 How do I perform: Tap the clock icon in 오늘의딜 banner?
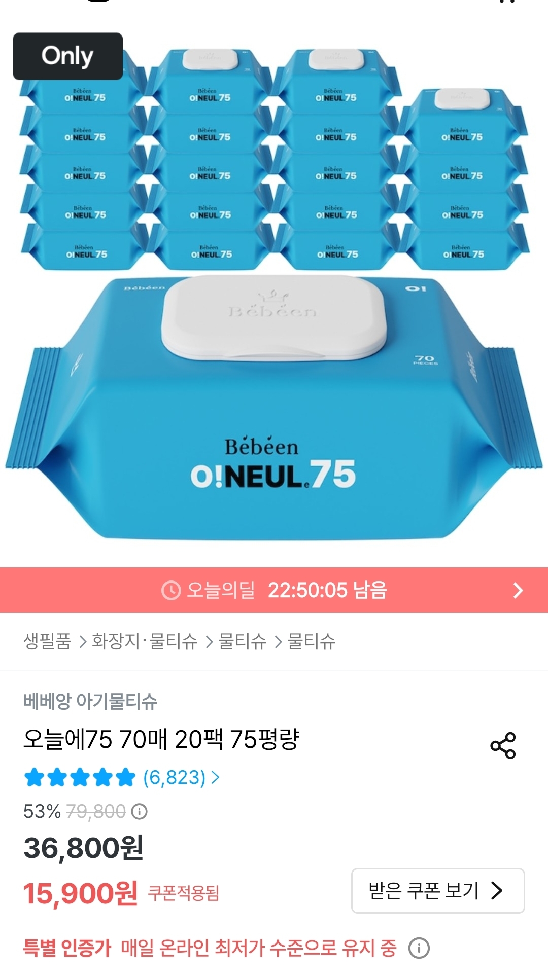pos(171,590)
